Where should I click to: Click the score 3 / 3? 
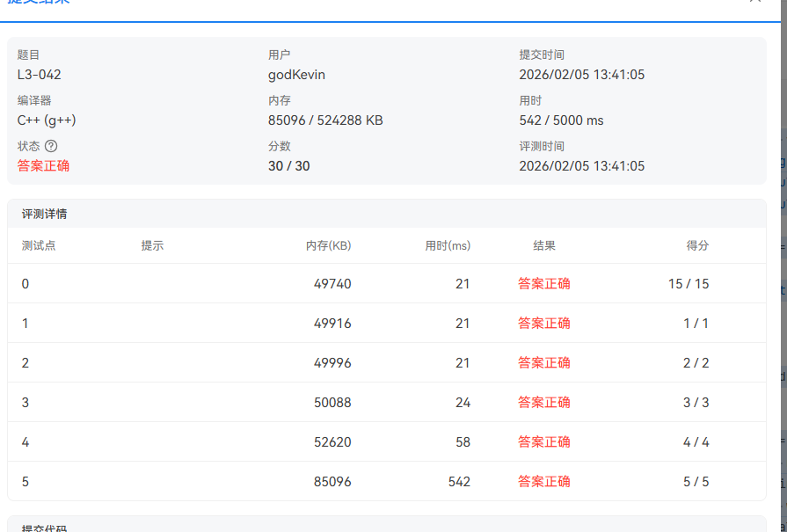point(696,403)
